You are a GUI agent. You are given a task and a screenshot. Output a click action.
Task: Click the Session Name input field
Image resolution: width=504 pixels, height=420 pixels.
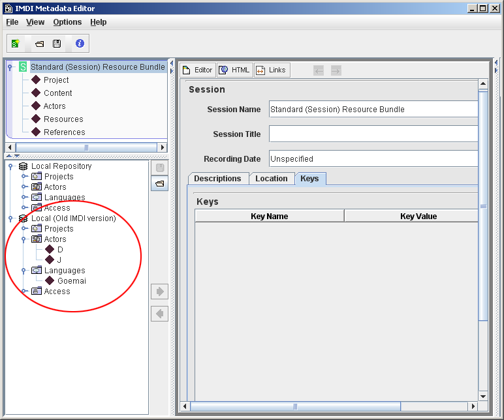click(x=373, y=109)
